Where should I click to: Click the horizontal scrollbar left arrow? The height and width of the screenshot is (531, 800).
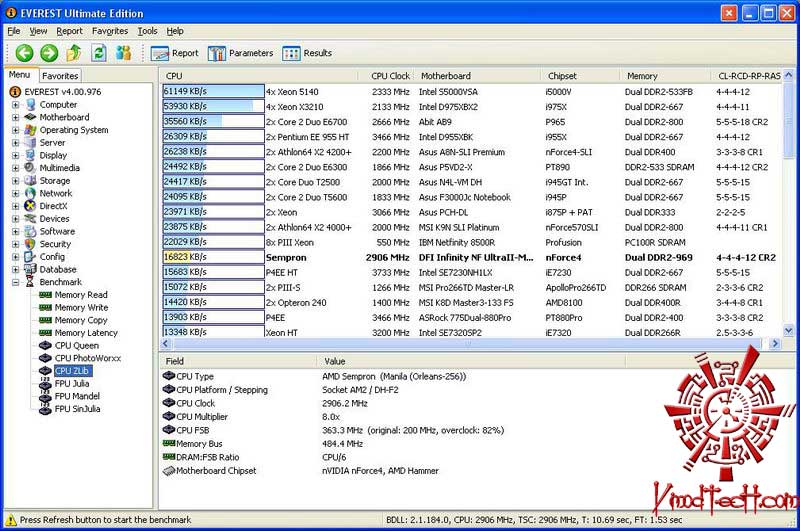165,344
